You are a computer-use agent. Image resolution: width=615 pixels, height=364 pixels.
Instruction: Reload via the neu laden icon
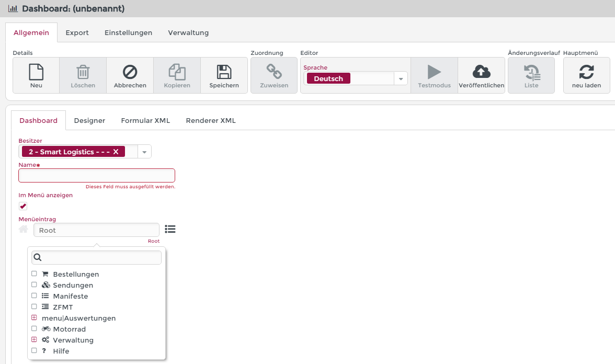pos(586,72)
